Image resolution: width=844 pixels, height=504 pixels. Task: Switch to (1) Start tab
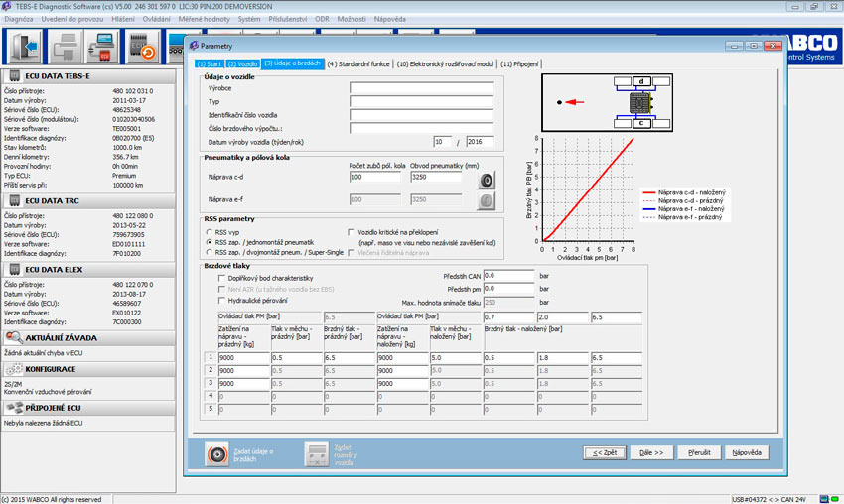coord(210,64)
